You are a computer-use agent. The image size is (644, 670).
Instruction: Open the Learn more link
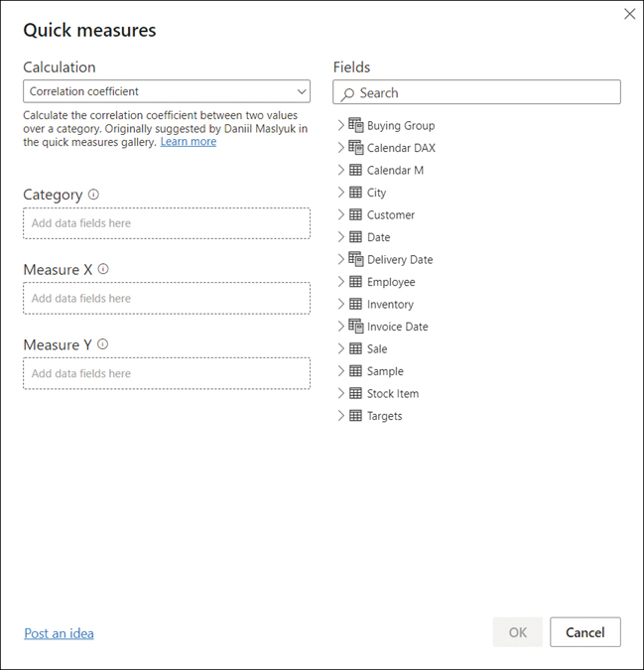[x=189, y=142]
